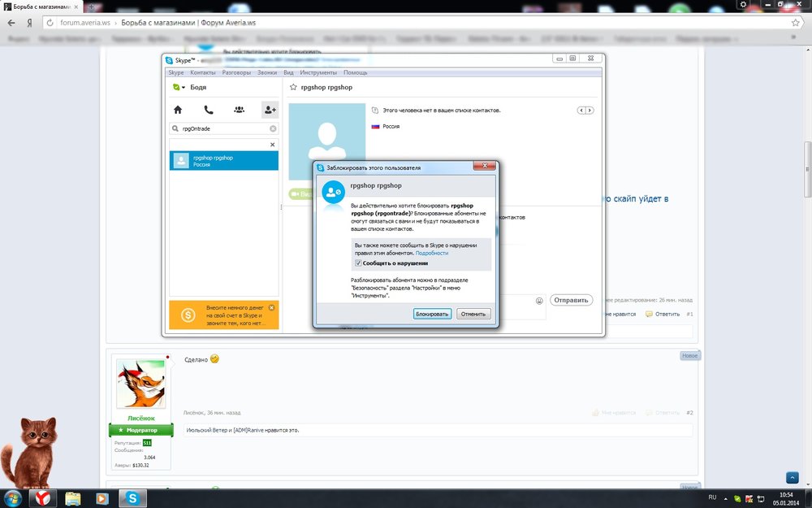
Task: Click the Yandex browser taskbar icon
Action: [x=41, y=497]
